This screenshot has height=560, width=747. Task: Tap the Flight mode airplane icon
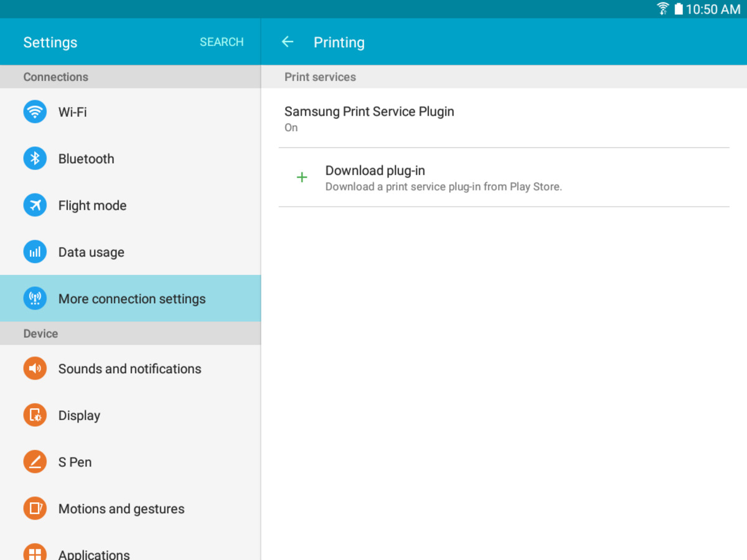[35, 205]
